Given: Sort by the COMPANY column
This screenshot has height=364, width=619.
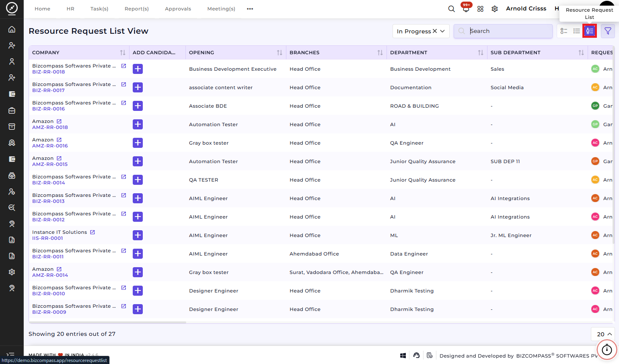Looking at the screenshot, I should (123, 53).
